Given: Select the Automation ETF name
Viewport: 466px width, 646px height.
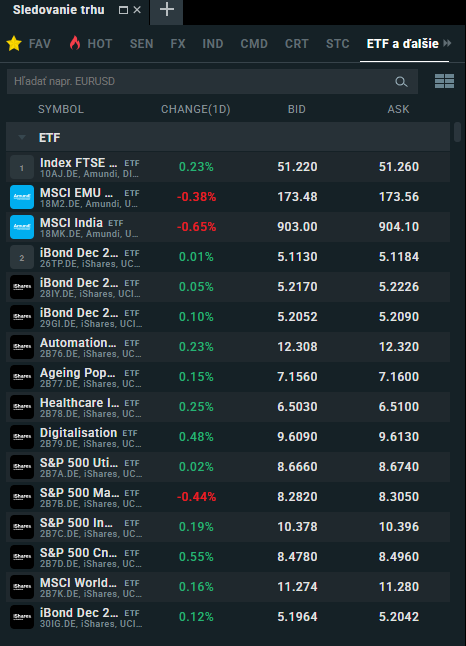Looking at the screenshot, I should (x=78, y=343).
